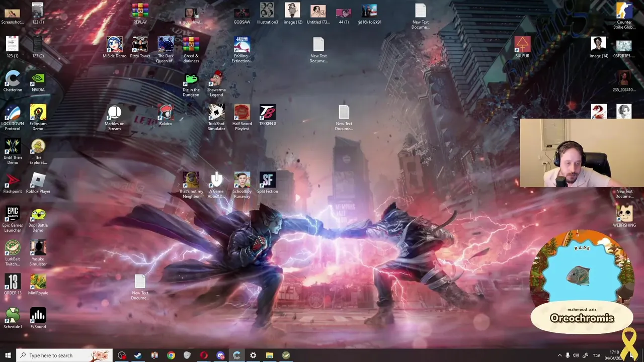Launch WEBFISHING shortcut
Image resolution: width=644 pixels, height=362 pixels.
pos(624,216)
